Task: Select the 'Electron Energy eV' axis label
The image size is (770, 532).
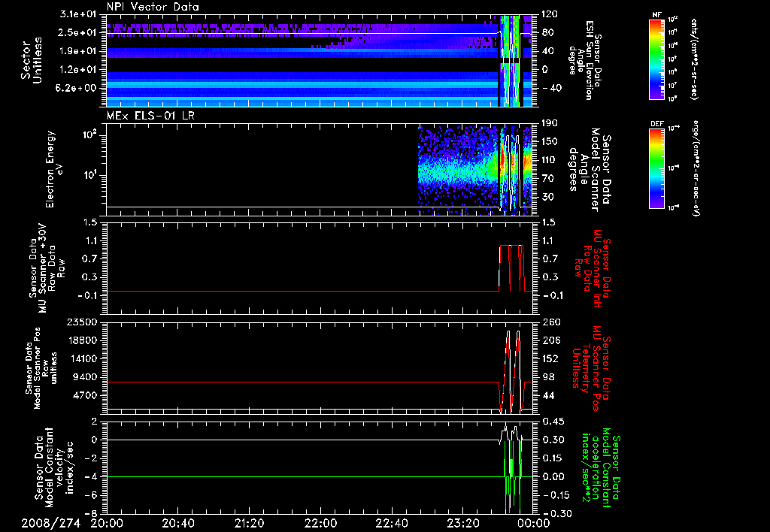Action: pos(54,169)
